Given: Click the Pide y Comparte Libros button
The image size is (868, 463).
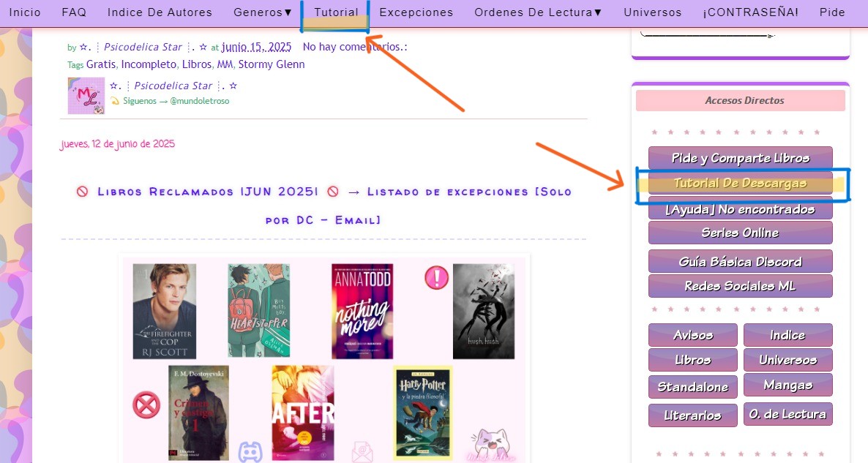Looking at the screenshot, I should click(740, 158).
